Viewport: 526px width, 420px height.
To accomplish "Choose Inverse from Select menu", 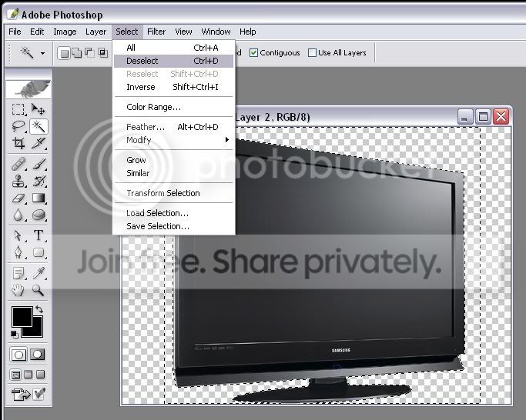I will click(x=173, y=87).
